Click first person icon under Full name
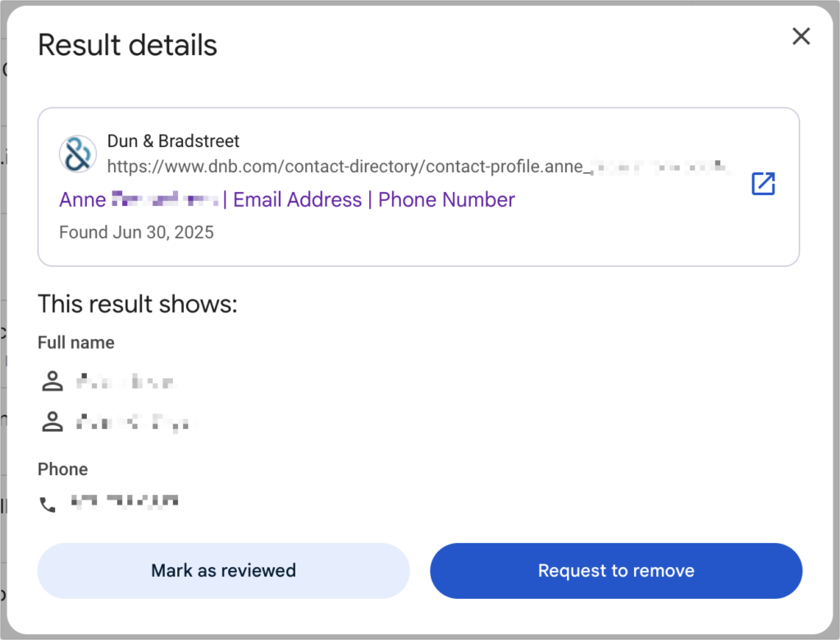 click(52, 381)
